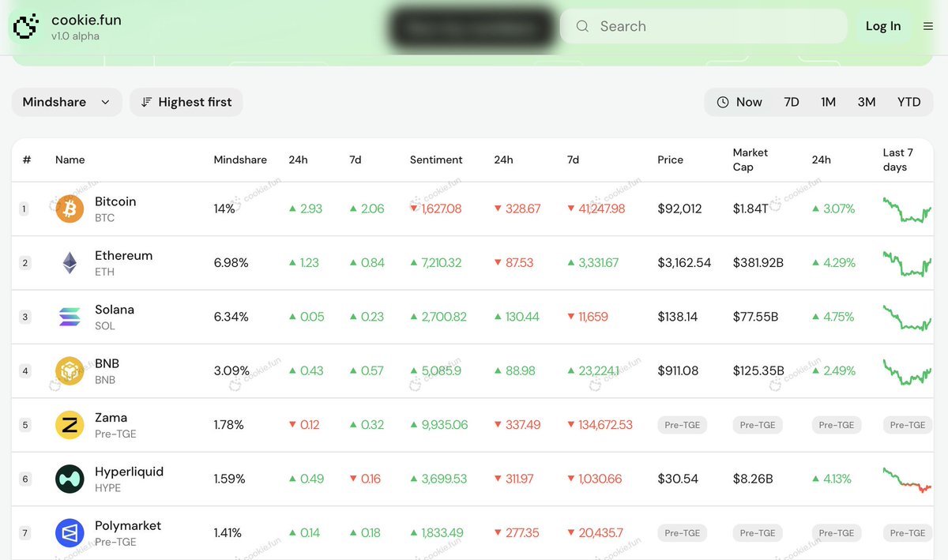Click Hyperliquid's market cap $8.26B

pyautogui.click(x=752, y=479)
